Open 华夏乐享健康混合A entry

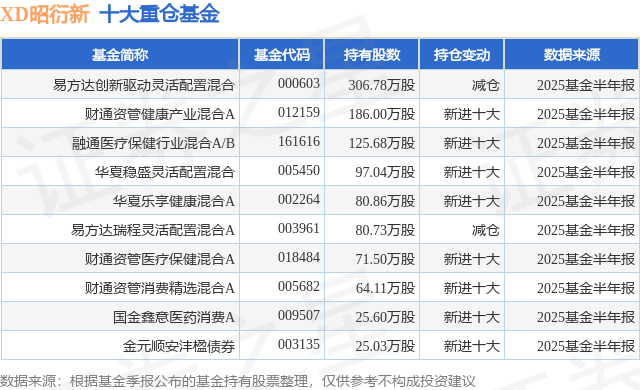(x=174, y=201)
